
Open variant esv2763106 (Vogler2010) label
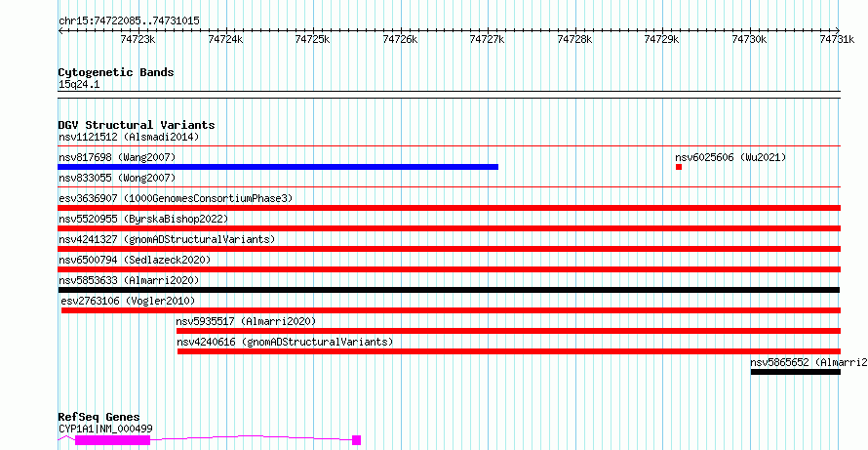click(x=128, y=301)
